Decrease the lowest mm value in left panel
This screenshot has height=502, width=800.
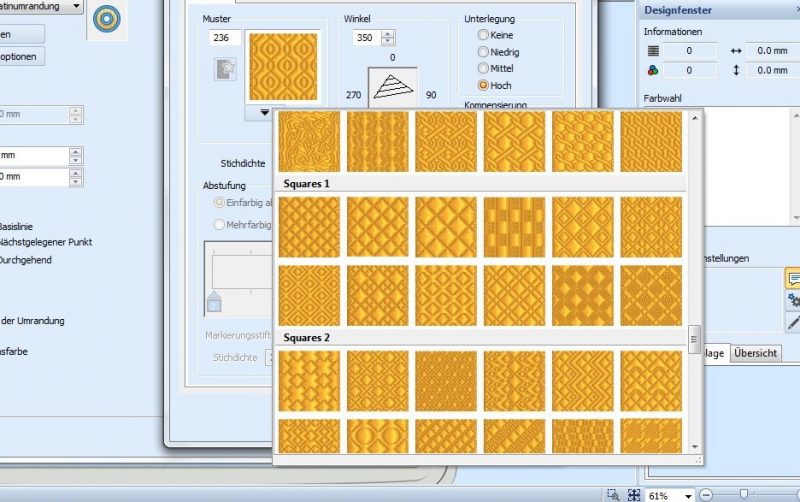[x=76, y=182]
